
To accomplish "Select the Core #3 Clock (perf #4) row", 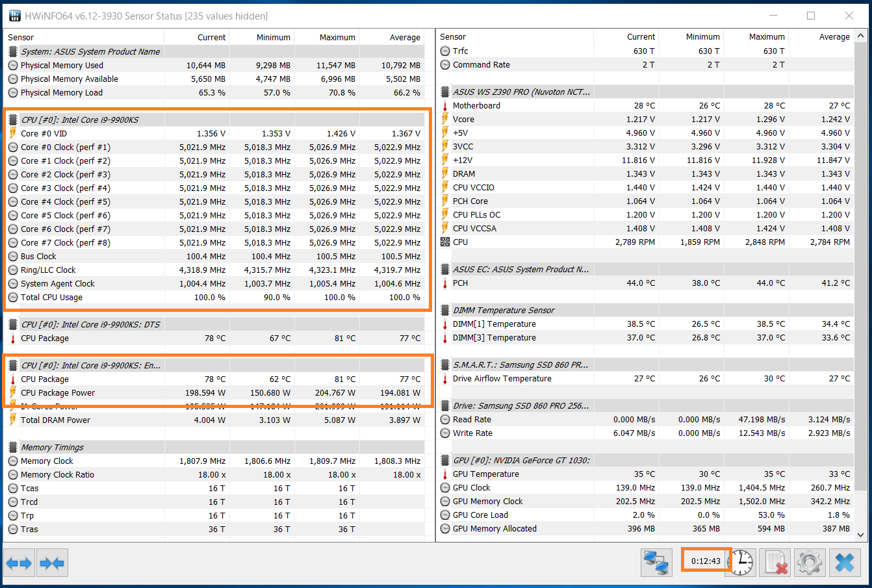I will point(214,188).
